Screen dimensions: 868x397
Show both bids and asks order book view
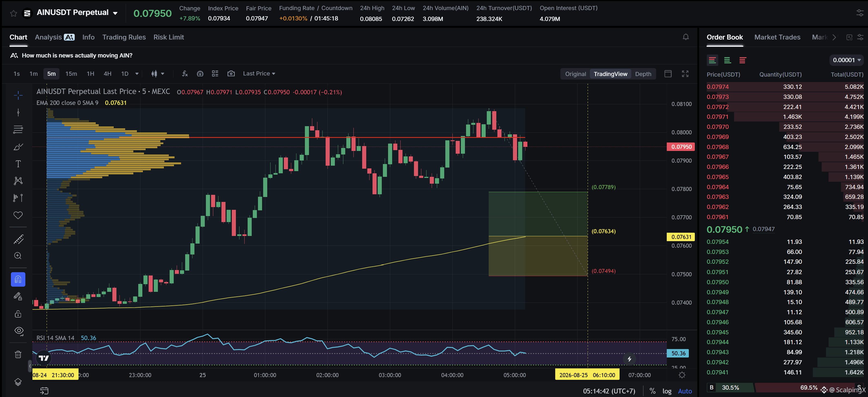tap(712, 60)
